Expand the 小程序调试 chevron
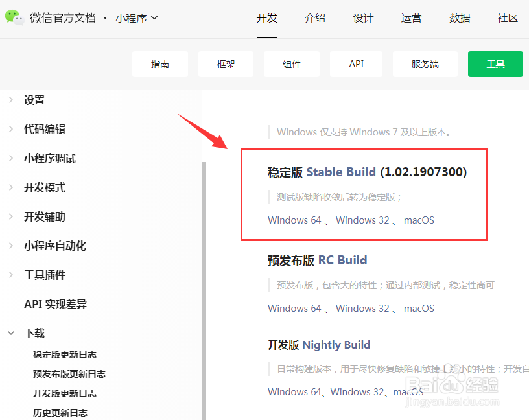The height and width of the screenshot is (420, 529). 11,158
